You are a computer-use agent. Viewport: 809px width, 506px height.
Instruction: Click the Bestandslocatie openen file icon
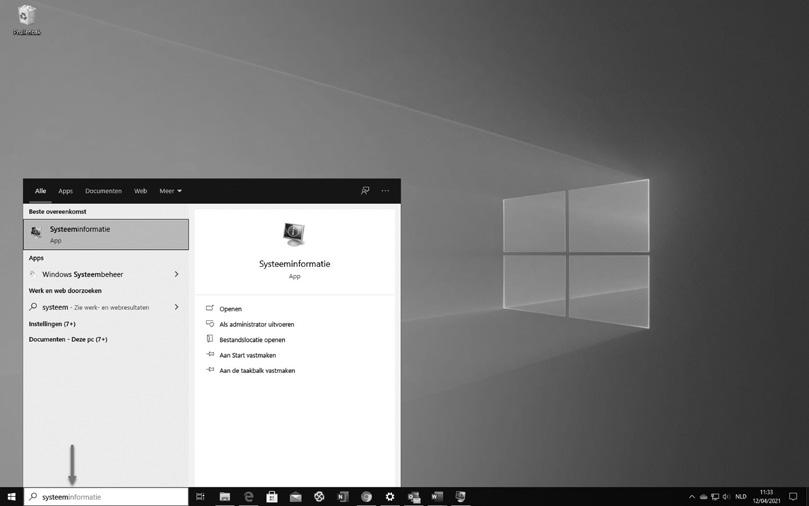[210, 339]
